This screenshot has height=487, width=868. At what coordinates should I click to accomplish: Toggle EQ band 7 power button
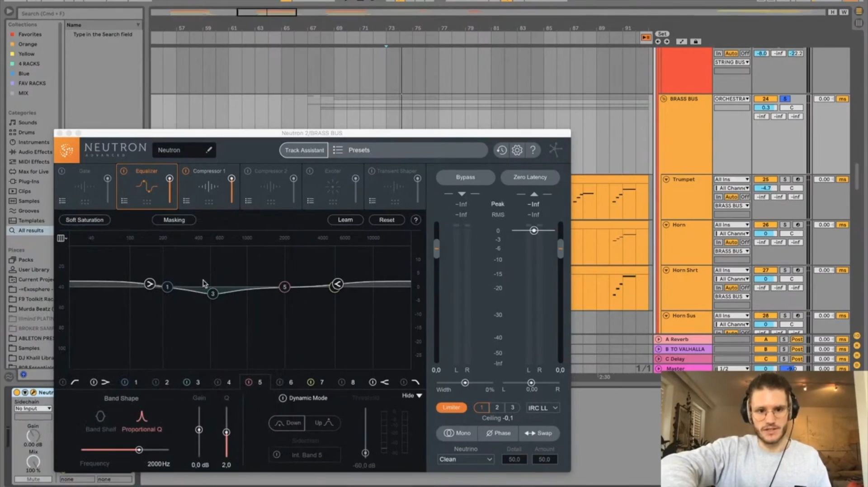(310, 382)
